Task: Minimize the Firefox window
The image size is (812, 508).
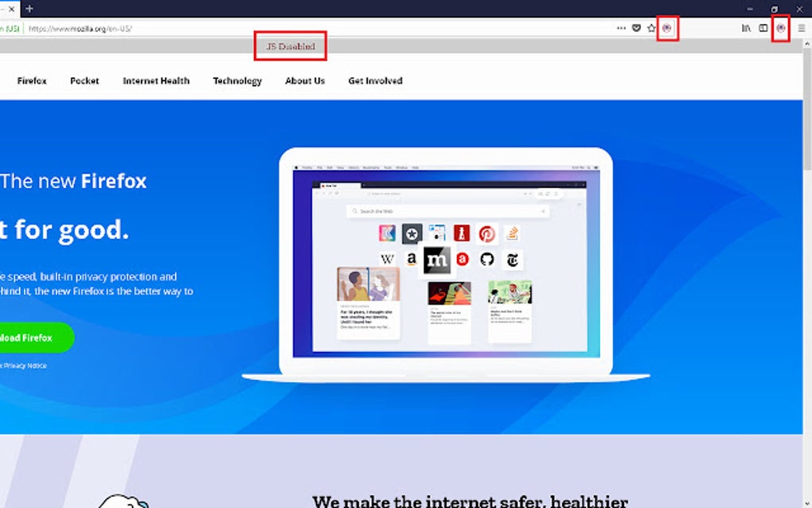Action: pos(750,9)
